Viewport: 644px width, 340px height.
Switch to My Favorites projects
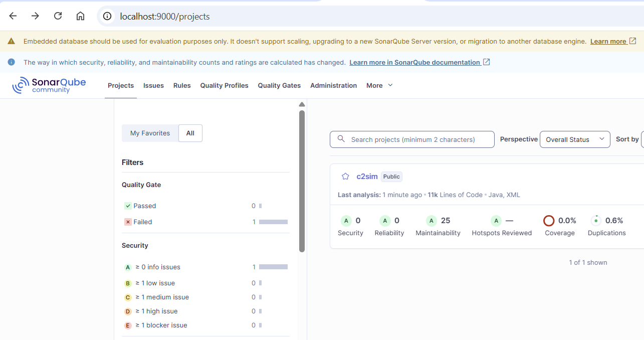150,133
